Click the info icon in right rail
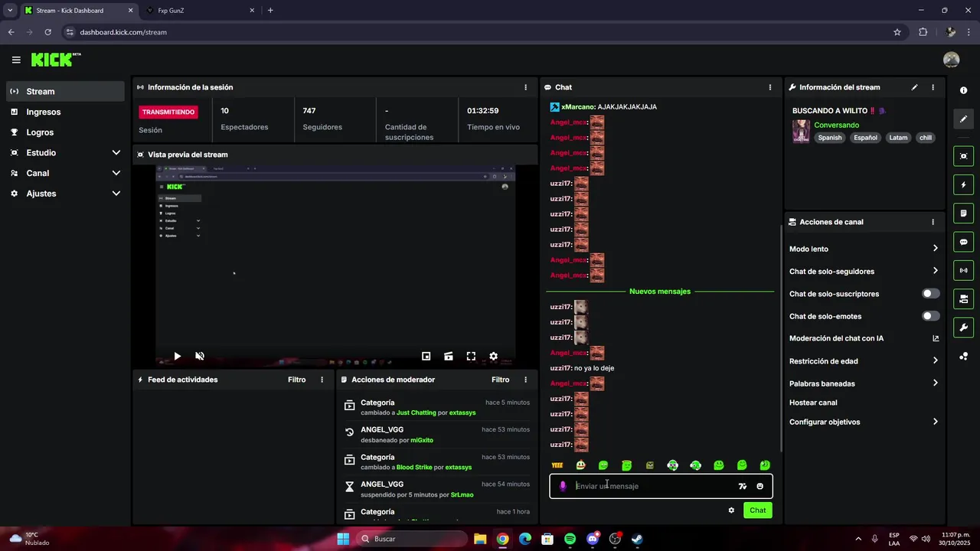This screenshot has width=980, height=551. [963, 90]
